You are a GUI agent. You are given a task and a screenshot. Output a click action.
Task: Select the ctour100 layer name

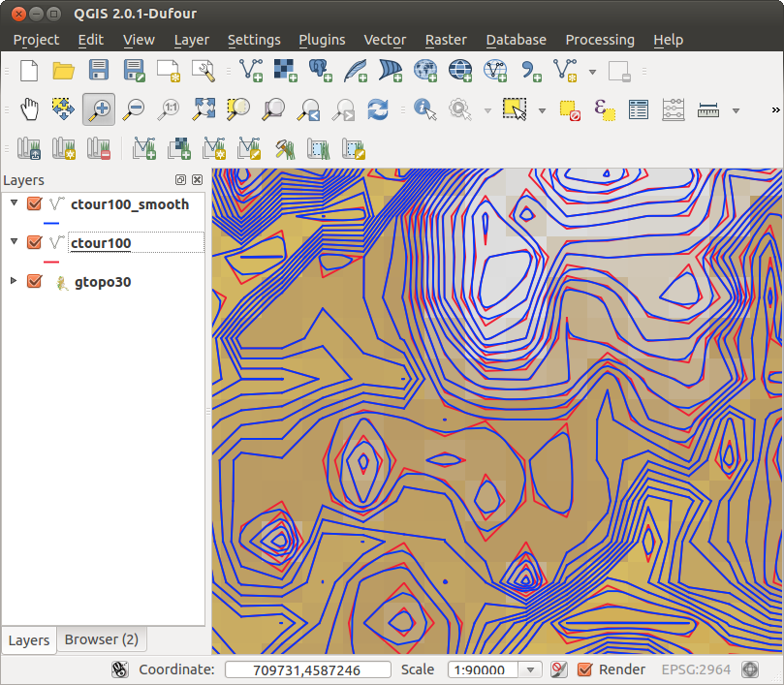[101, 243]
